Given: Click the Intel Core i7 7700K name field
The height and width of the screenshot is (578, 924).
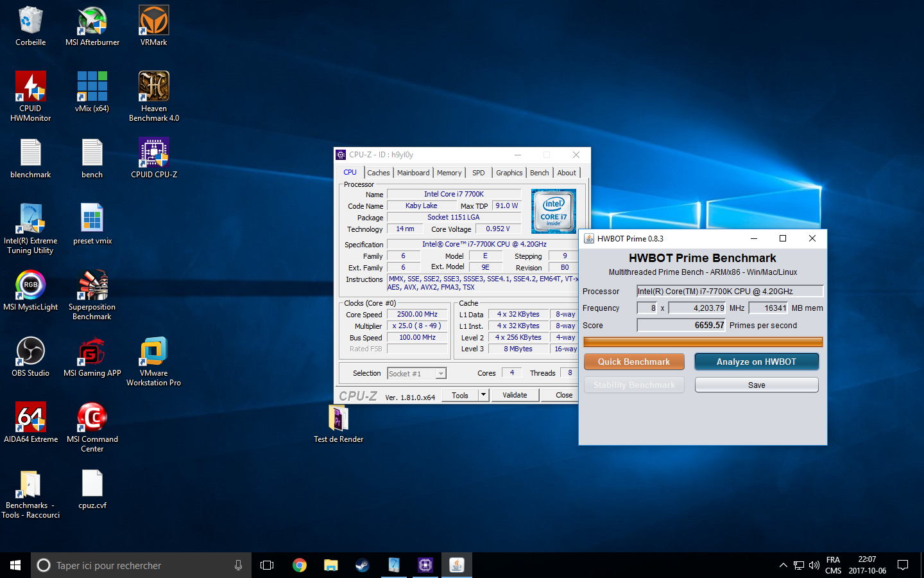Looking at the screenshot, I should click(x=454, y=194).
